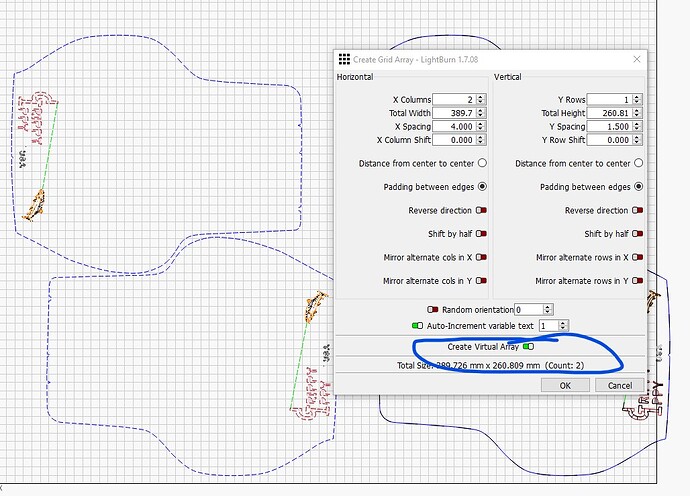The image size is (690, 496).
Task: Click the horizontal Total Width field
Action: tap(454, 113)
